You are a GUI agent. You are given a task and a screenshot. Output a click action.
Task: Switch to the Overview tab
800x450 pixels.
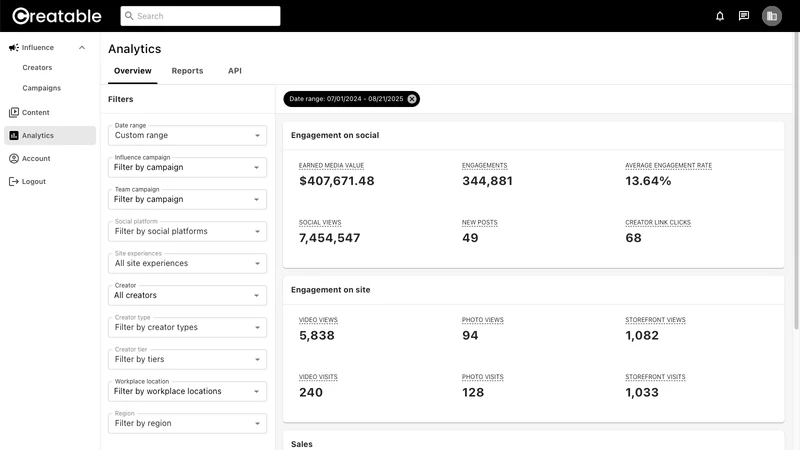pyautogui.click(x=133, y=71)
